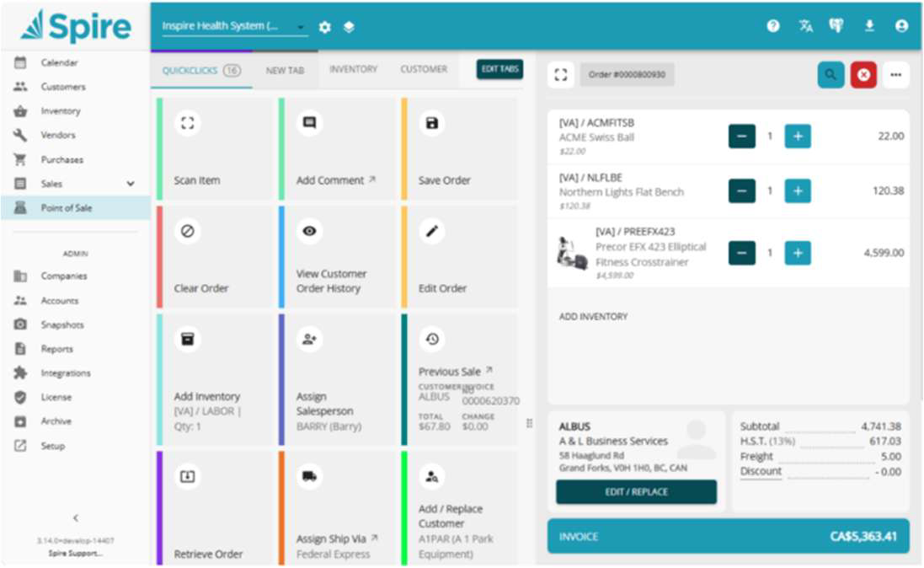This screenshot has height=568, width=924.
Task: Click the Precor elliptical product thumbnail
Action: tap(572, 254)
